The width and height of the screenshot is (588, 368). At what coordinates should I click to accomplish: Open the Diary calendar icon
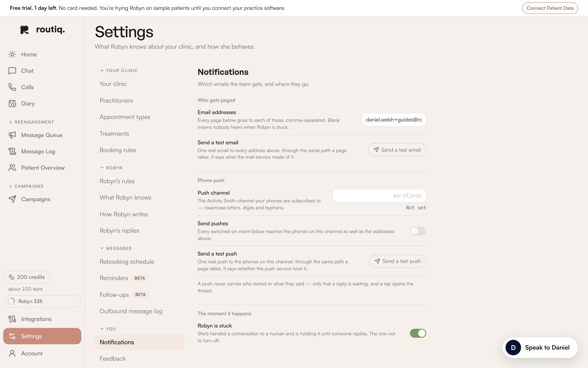pos(12,103)
